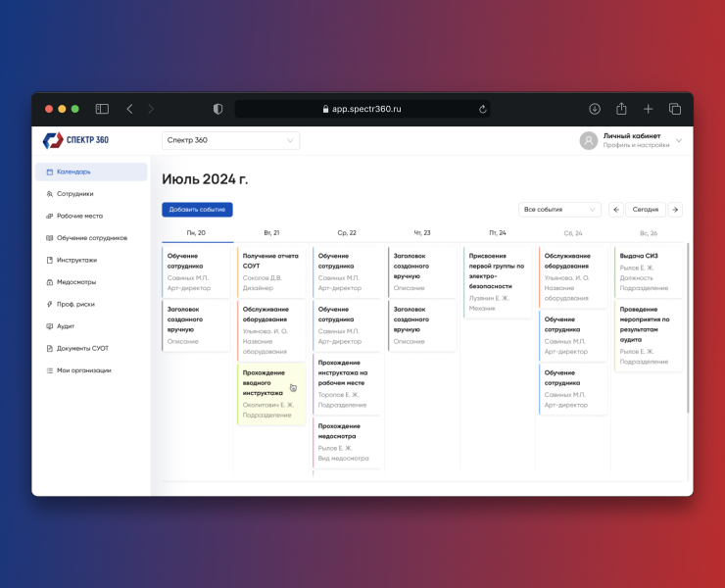
Task: Open the privacy shield icon
Action: (217, 109)
